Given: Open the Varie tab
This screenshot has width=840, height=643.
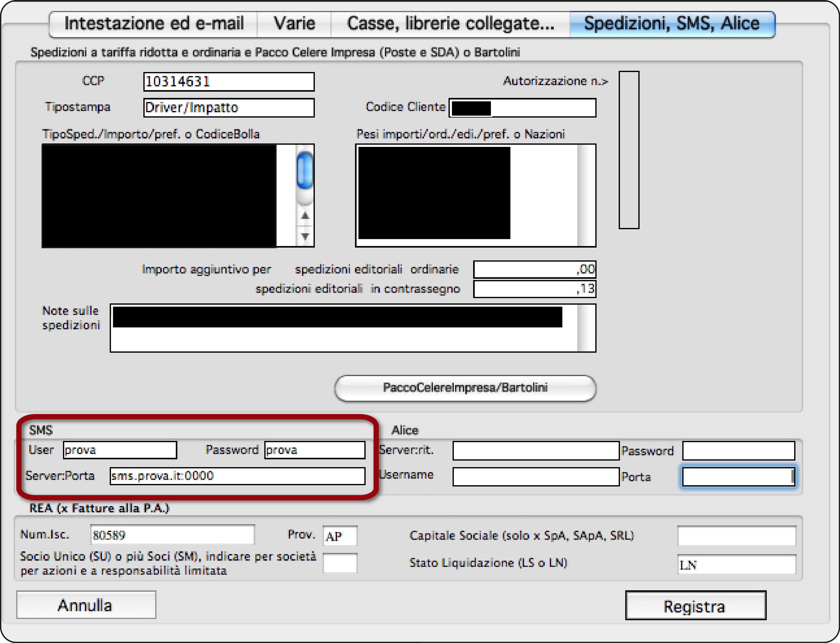Looking at the screenshot, I should pos(294,24).
